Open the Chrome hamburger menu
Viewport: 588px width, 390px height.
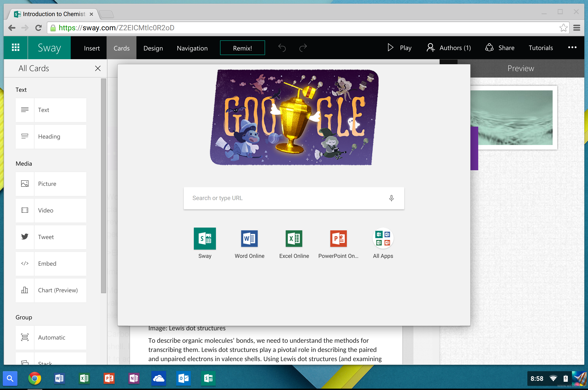(577, 28)
